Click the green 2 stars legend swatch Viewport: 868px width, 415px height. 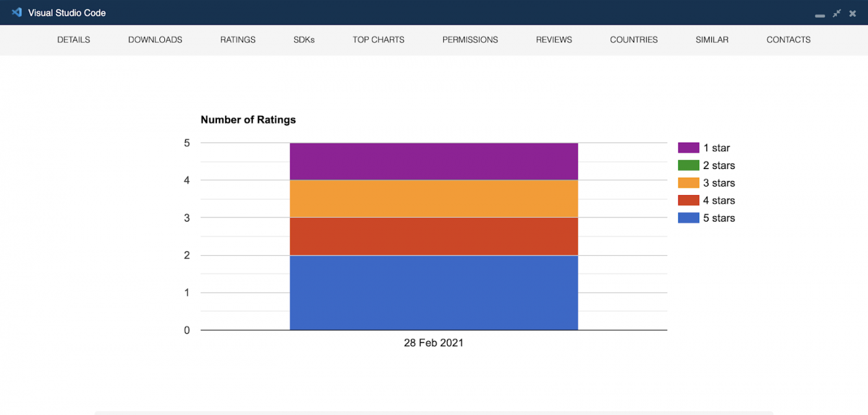688,165
